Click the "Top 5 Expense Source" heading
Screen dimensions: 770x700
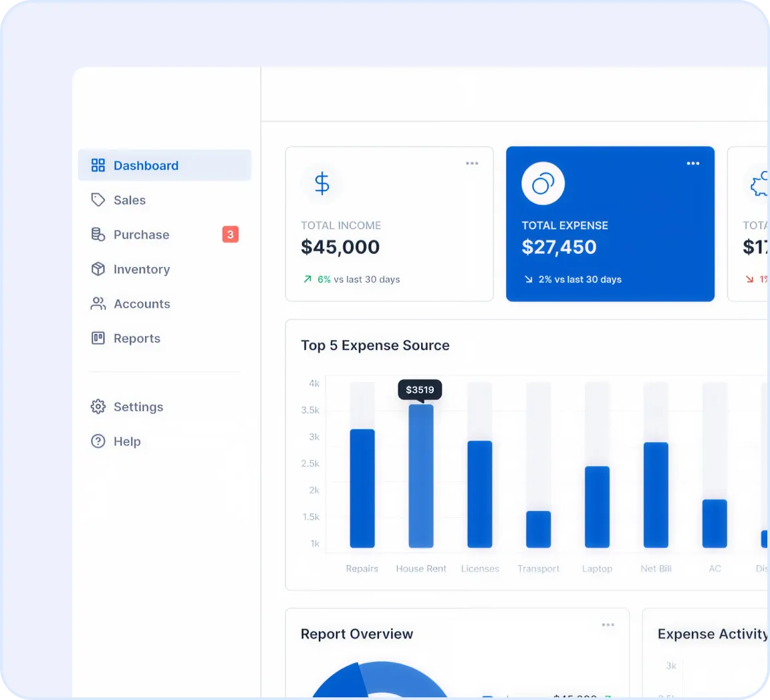pos(375,345)
